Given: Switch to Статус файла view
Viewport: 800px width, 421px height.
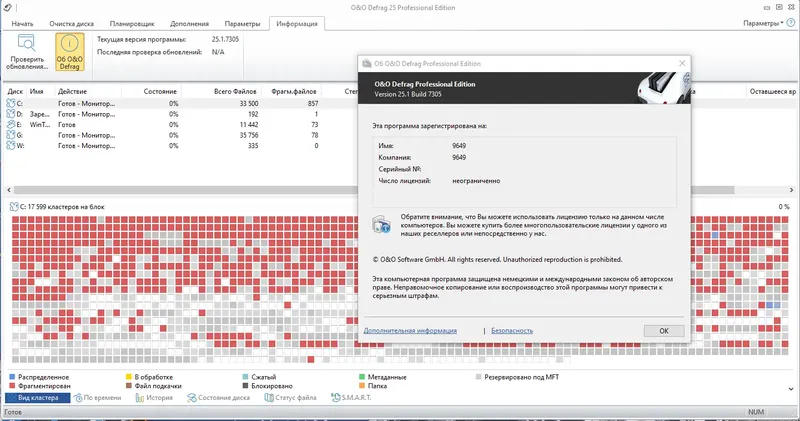Looking at the screenshot, I should (290, 398).
